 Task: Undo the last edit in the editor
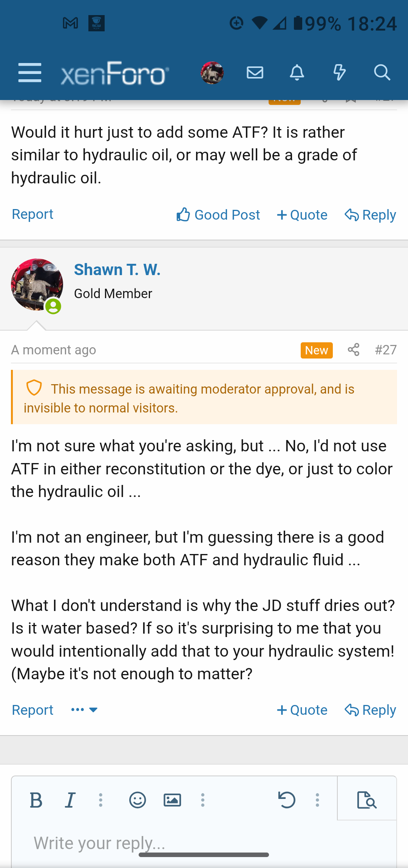pyautogui.click(x=287, y=800)
